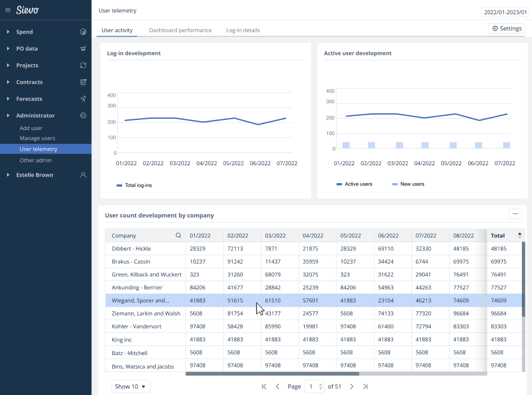
Task: Open Manage users in the sidebar
Action: tap(37, 138)
